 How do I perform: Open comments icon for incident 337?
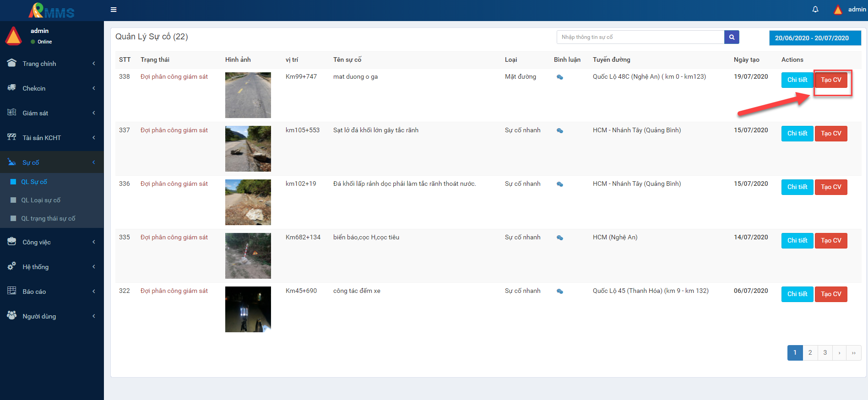pos(559,131)
